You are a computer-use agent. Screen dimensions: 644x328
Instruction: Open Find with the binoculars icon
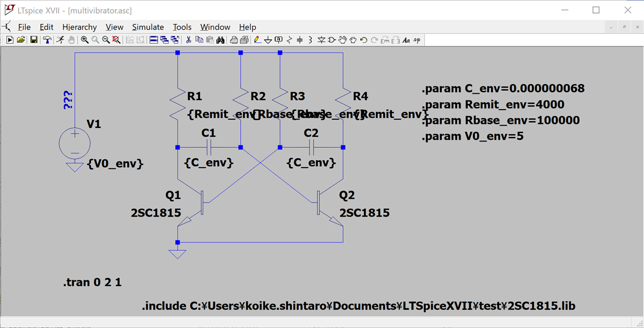point(220,40)
